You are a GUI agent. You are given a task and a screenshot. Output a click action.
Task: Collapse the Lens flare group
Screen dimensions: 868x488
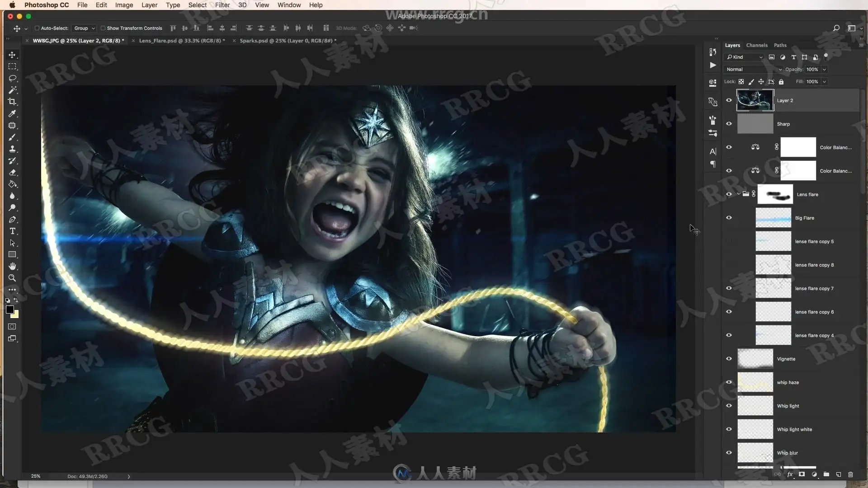pyautogui.click(x=739, y=194)
